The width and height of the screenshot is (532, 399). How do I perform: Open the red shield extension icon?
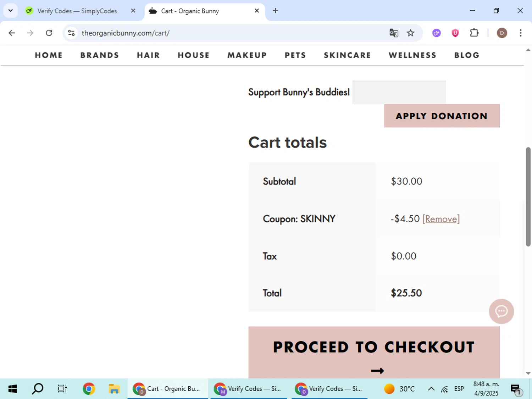click(455, 33)
